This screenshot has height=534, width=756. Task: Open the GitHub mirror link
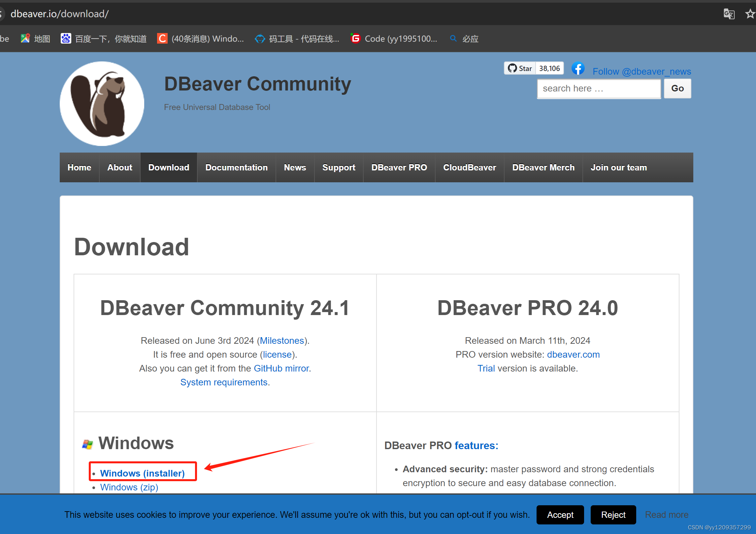click(281, 368)
